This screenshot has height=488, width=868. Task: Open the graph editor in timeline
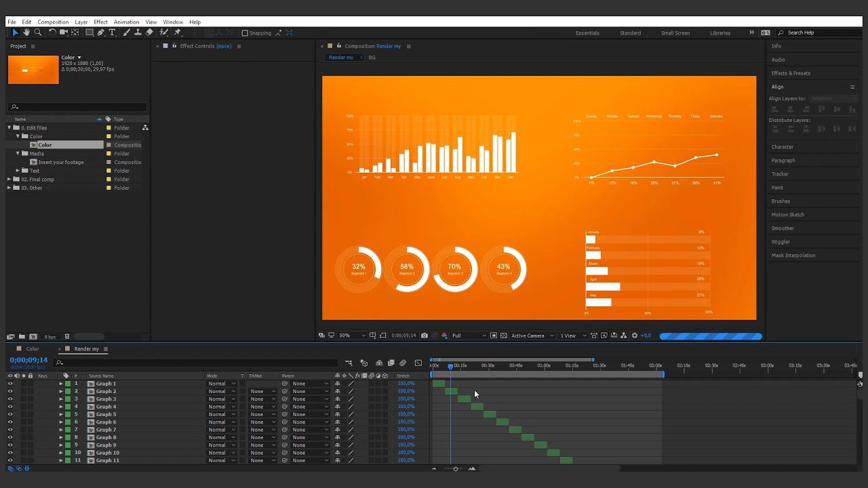[418, 363]
